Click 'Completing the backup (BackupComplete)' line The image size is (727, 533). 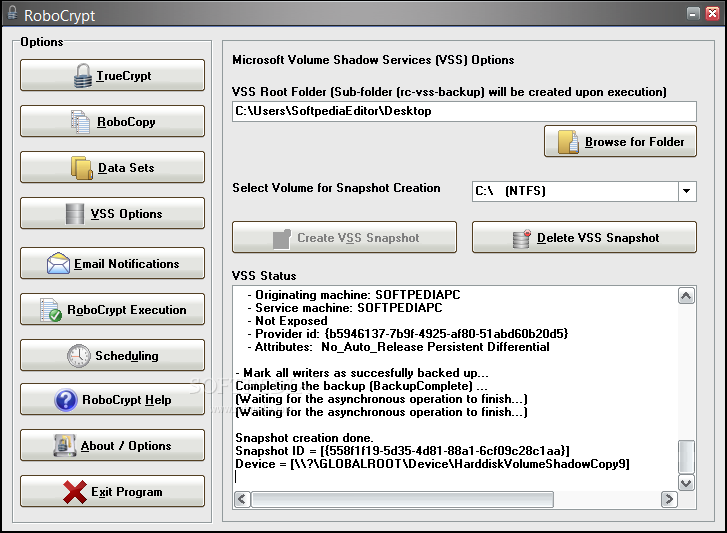[x=361, y=386]
